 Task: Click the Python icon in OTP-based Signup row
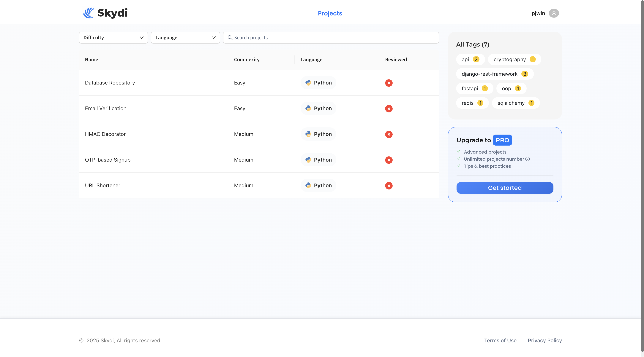click(x=308, y=160)
